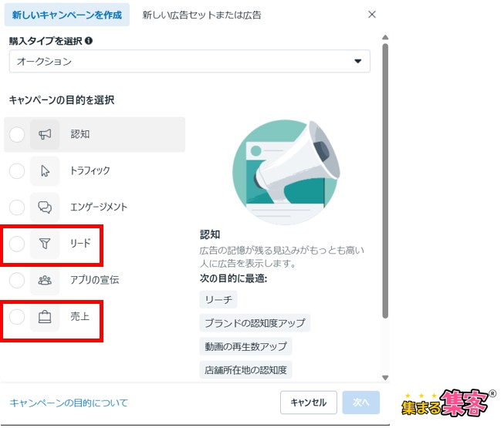504x428 pixels.
Task: Click the アプリの宣伝 objective label text
Action: click(x=94, y=280)
